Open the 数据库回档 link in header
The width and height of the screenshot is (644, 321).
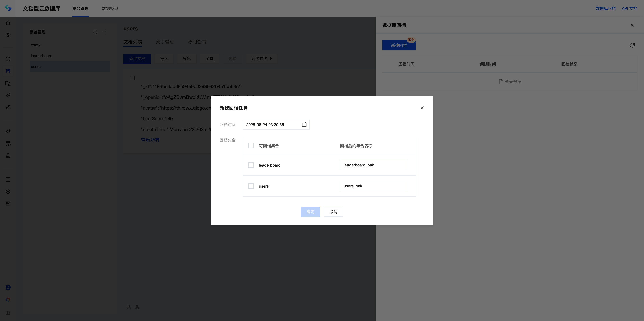click(605, 9)
